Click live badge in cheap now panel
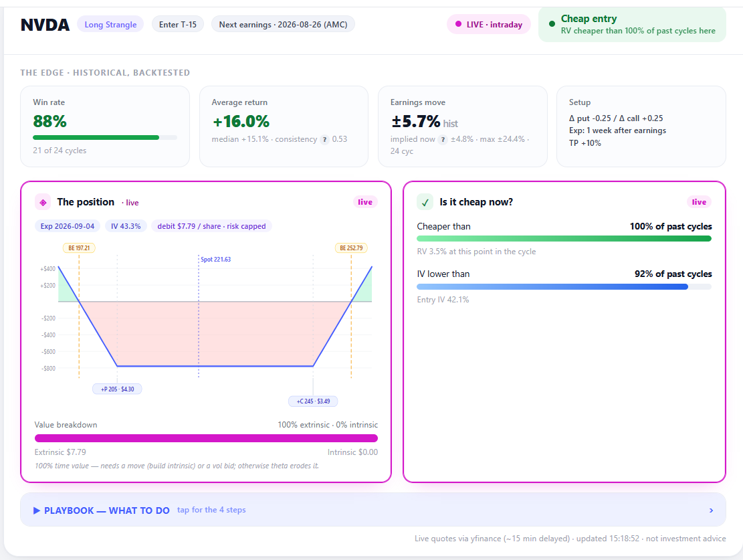Image resolution: width=743 pixels, height=560 pixels. click(x=699, y=202)
